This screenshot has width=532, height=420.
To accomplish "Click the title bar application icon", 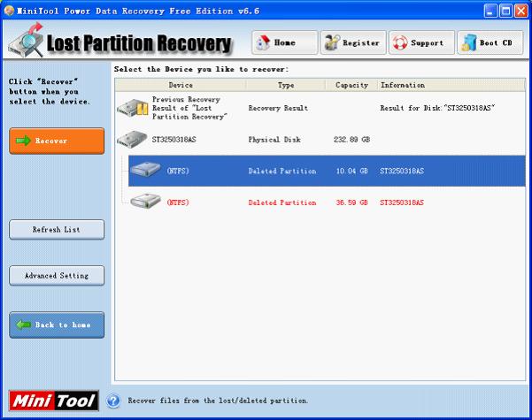I will click(9, 11).
